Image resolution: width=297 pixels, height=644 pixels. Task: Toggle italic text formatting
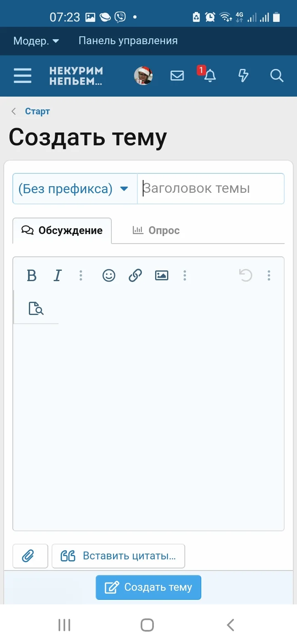click(x=58, y=275)
